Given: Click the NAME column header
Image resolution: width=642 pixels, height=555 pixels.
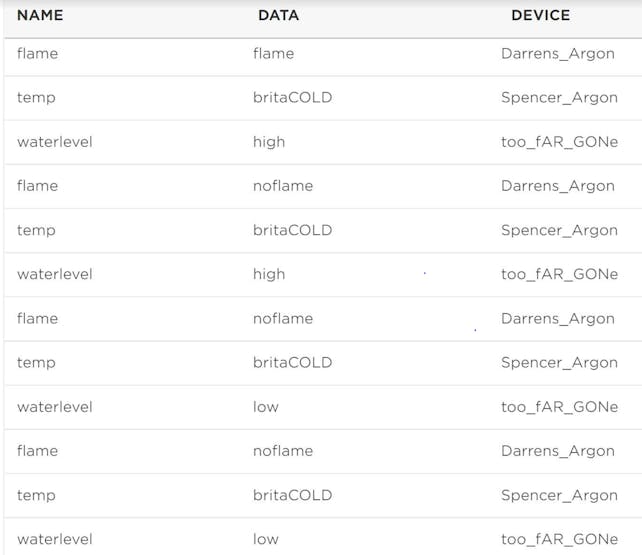Looking at the screenshot, I should [40, 15].
